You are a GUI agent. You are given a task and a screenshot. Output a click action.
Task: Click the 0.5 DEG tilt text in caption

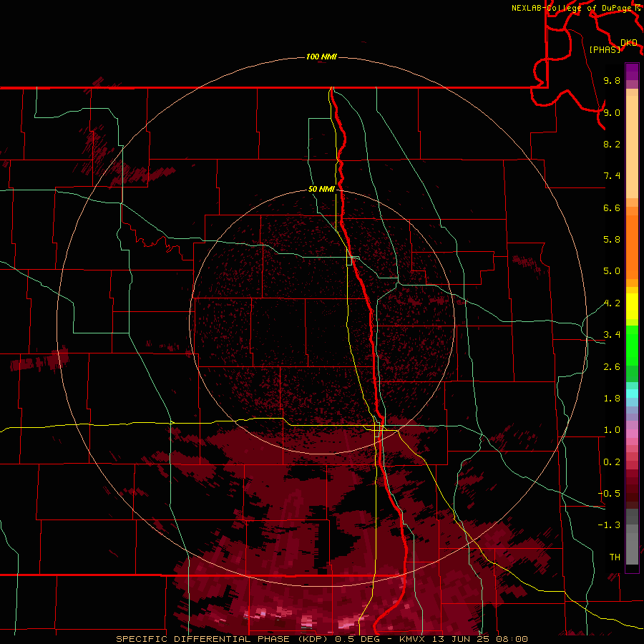(357, 639)
